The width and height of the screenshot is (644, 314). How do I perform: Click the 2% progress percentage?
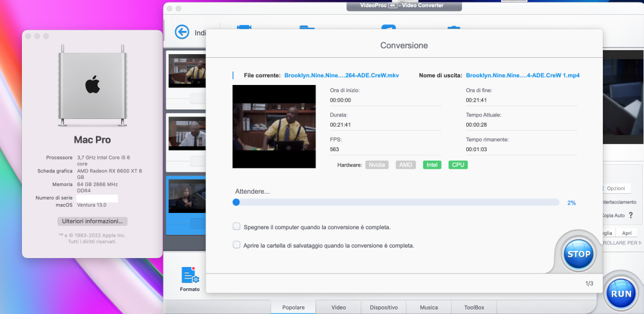coord(572,203)
